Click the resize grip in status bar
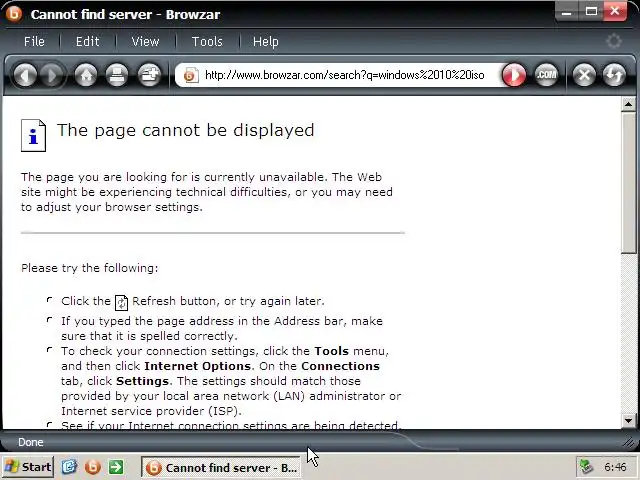 630,442
